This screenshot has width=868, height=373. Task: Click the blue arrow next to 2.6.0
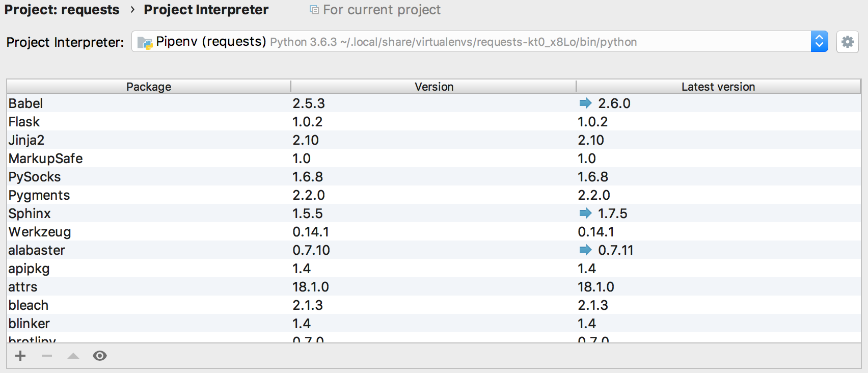click(585, 103)
